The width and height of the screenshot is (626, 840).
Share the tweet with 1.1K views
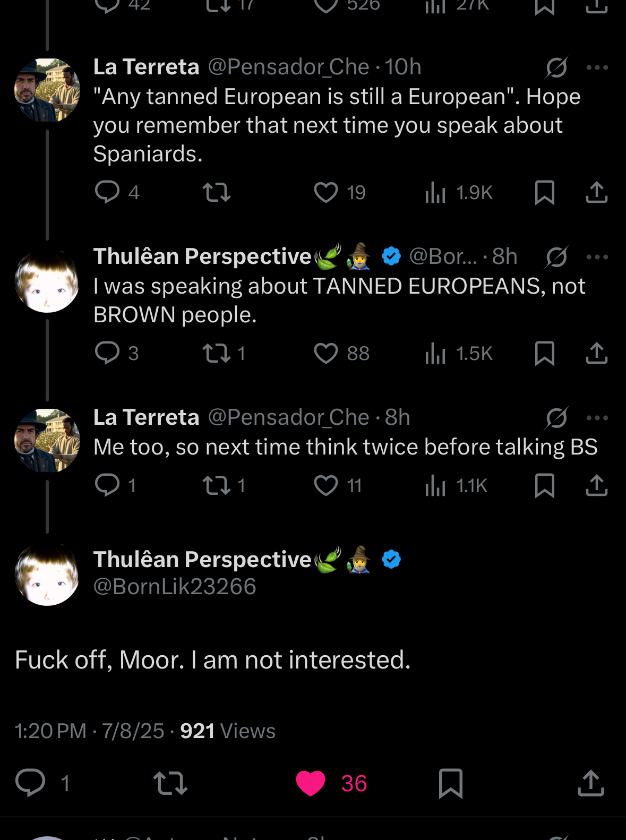pos(596,485)
